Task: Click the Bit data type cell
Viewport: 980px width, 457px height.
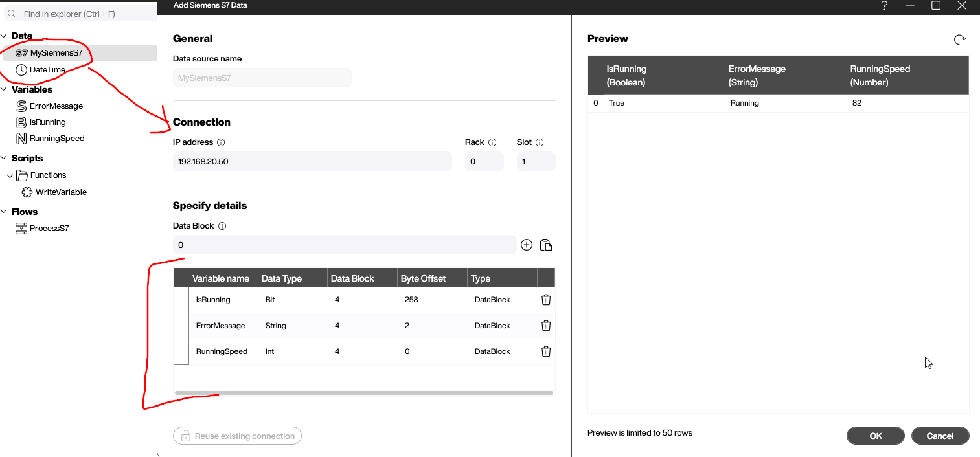Action: pyautogui.click(x=293, y=300)
